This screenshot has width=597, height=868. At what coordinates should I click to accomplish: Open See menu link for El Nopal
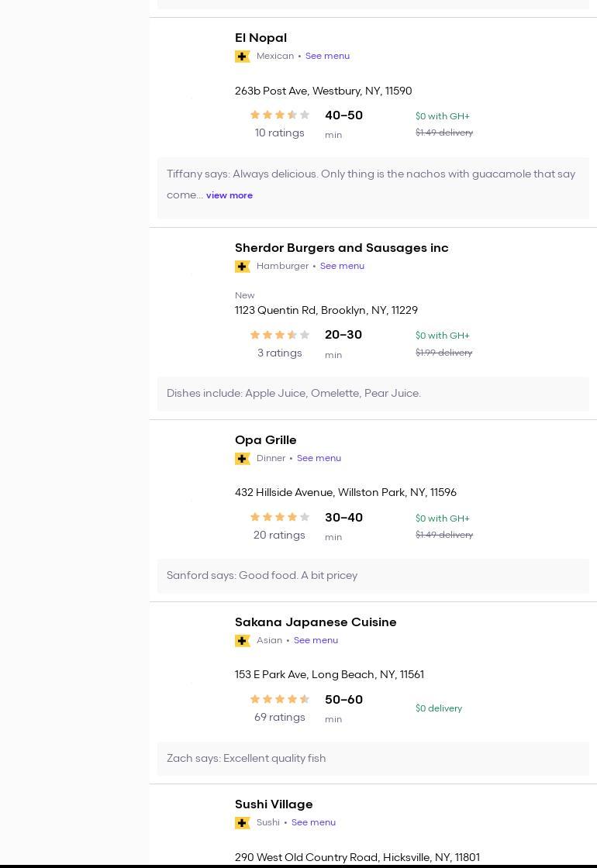point(327,56)
